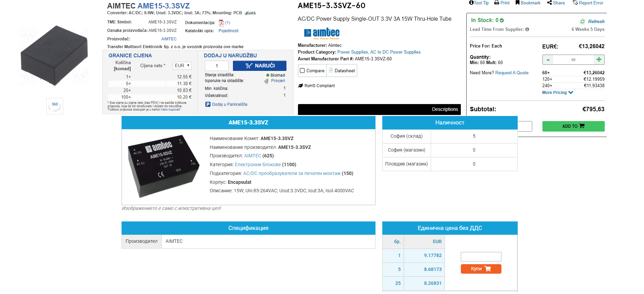Click the RoHS badge beside Mounting: PCB
This screenshot has width=644, height=294.
click(250, 13)
